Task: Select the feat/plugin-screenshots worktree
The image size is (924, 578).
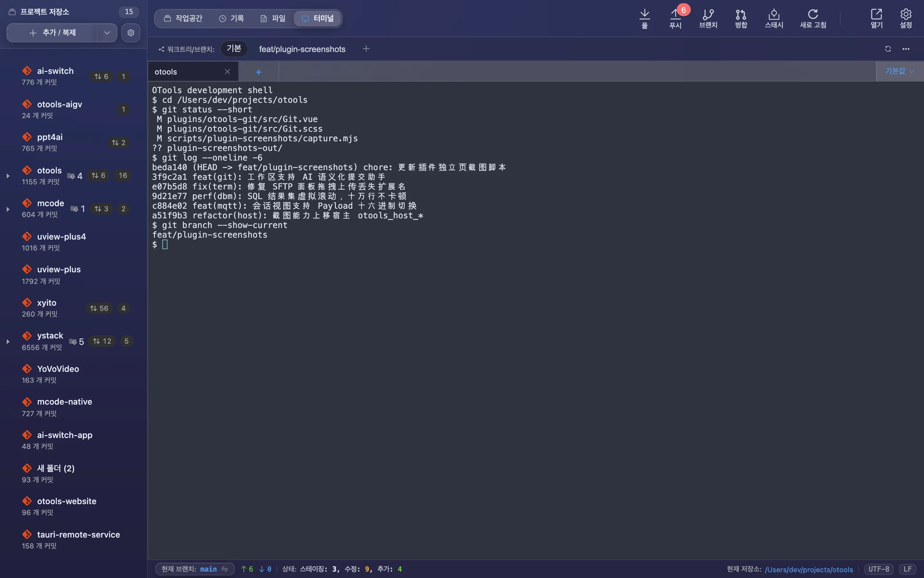Action: (x=302, y=49)
